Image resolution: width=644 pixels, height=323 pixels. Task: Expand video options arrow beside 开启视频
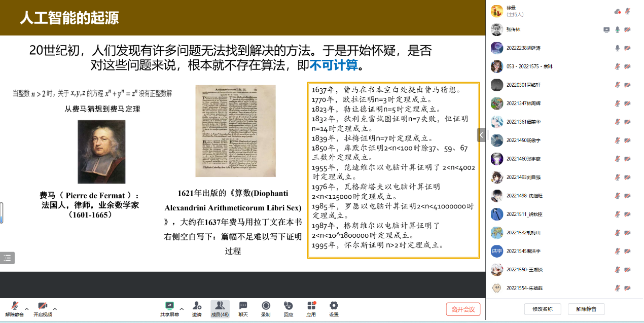point(55,308)
